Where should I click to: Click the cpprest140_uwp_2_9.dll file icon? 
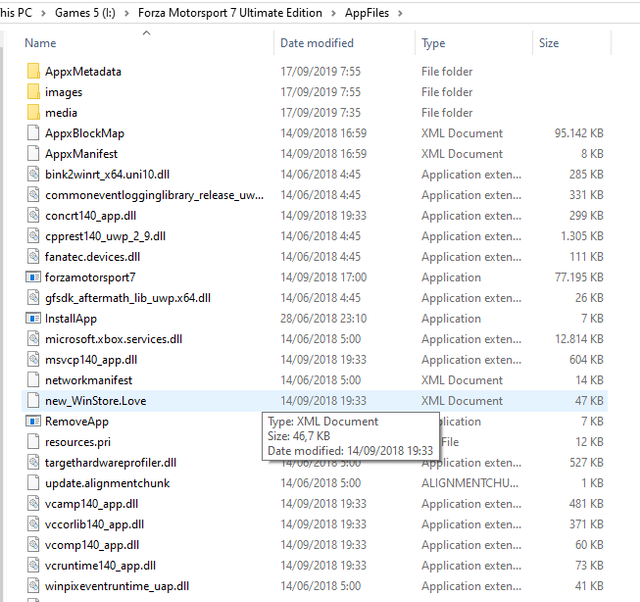pyautogui.click(x=33, y=235)
